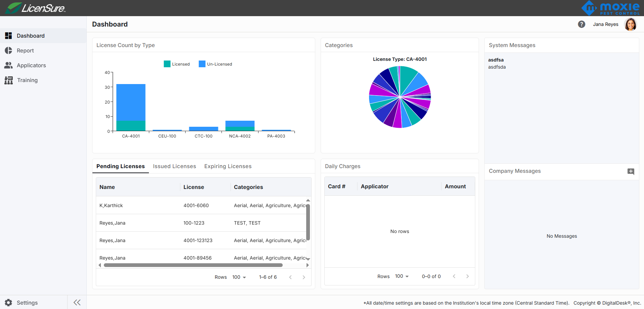The height and width of the screenshot is (309, 644).
Task: Open Settings gear icon
Action: click(x=8, y=303)
